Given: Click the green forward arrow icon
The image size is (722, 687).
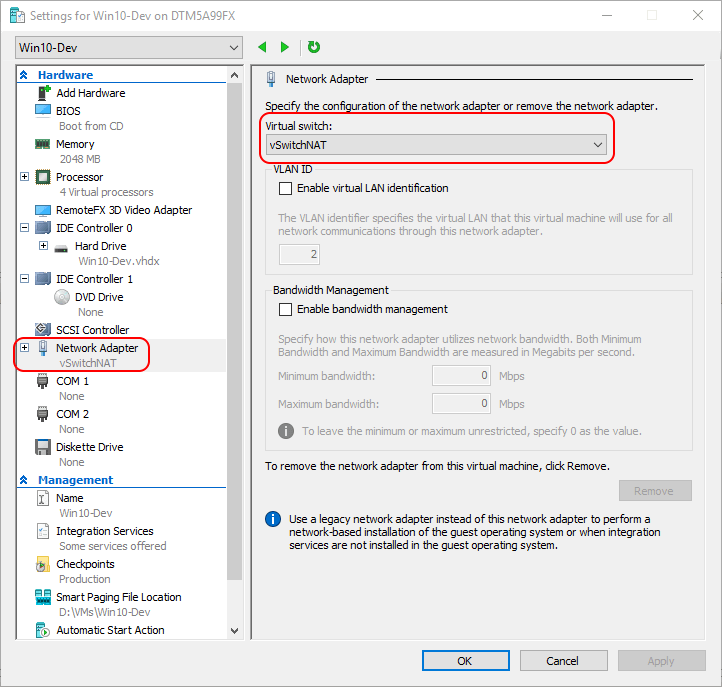Looking at the screenshot, I should pyautogui.click(x=285, y=47).
